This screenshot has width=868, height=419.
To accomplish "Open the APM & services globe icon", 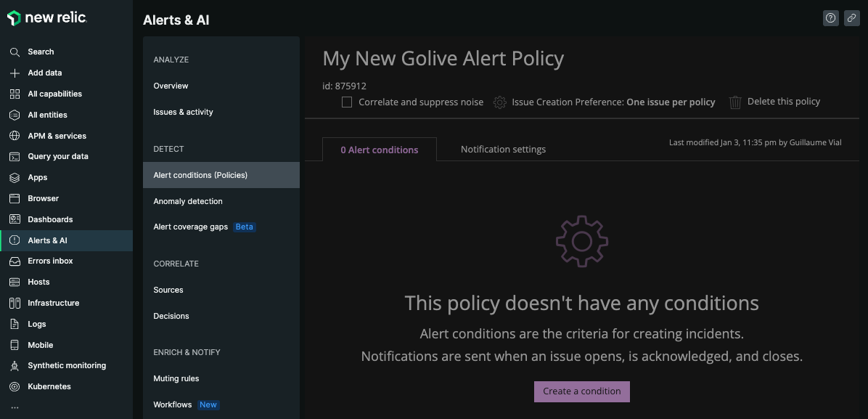I will pyautogui.click(x=15, y=136).
